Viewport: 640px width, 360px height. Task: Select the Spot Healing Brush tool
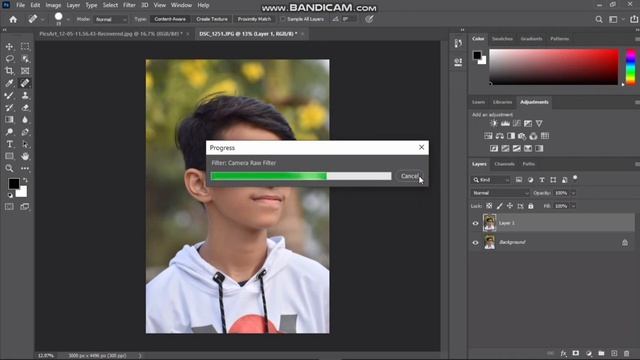(25, 83)
